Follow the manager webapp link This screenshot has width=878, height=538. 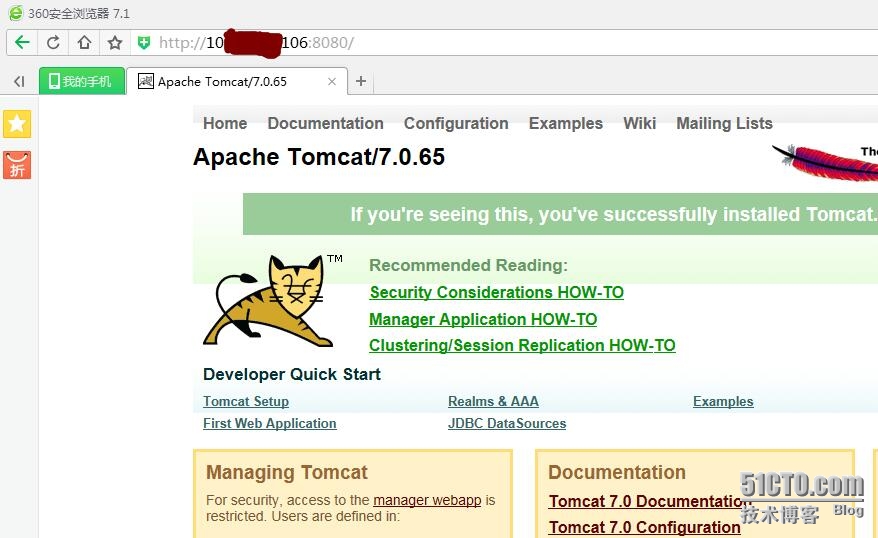(x=427, y=500)
